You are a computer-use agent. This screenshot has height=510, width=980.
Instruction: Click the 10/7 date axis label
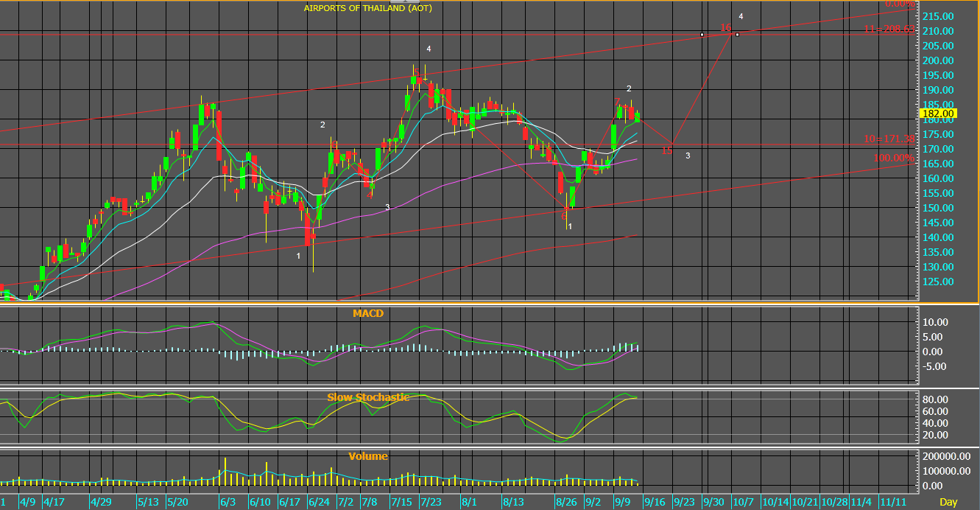click(742, 502)
